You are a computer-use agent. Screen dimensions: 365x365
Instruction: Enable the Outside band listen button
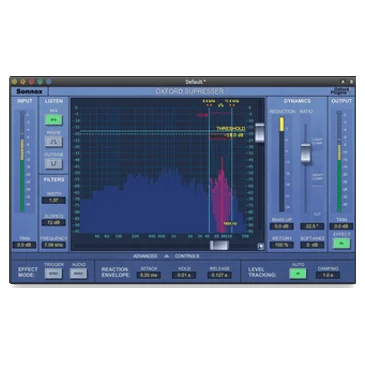click(x=54, y=164)
